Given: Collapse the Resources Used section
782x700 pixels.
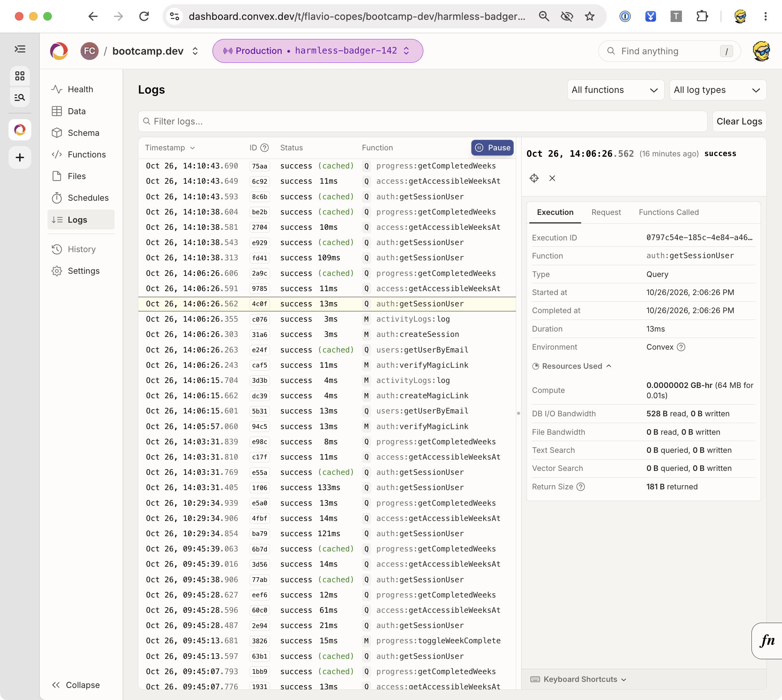Looking at the screenshot, I should tap(572, 366).
